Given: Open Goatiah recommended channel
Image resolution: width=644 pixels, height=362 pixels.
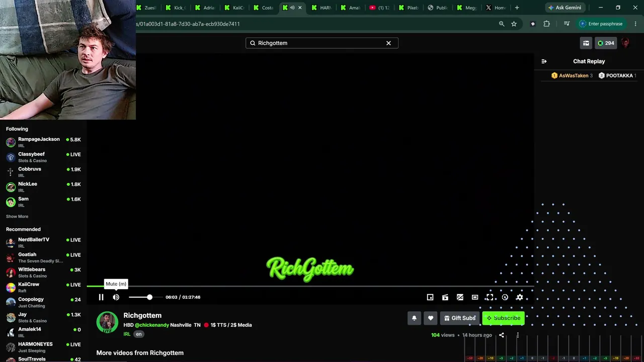Looking at the screenshot, I should (43, 258).
